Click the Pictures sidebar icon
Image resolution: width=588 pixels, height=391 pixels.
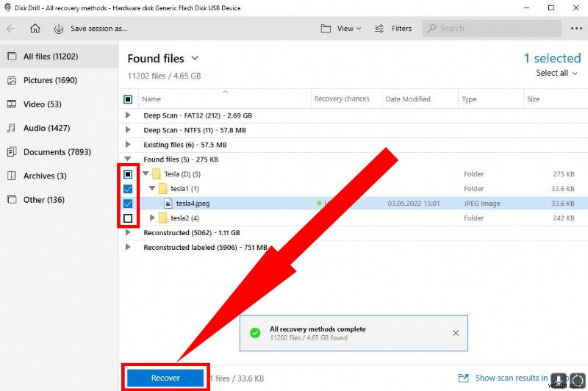click(12, 80)
